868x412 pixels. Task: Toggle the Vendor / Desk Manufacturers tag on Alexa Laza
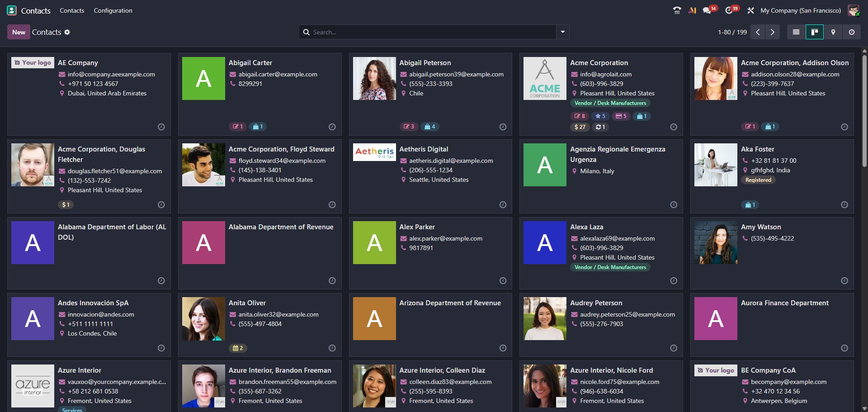coord(610,267)
